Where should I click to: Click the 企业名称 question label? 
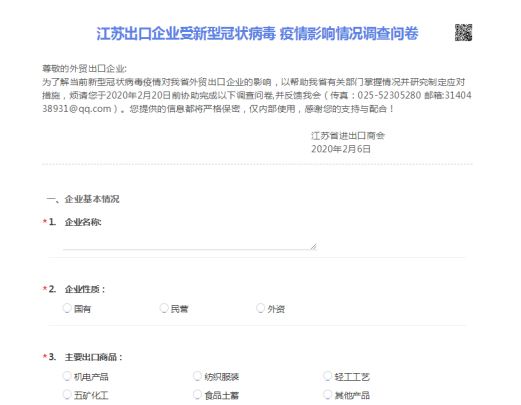(83, 222)
